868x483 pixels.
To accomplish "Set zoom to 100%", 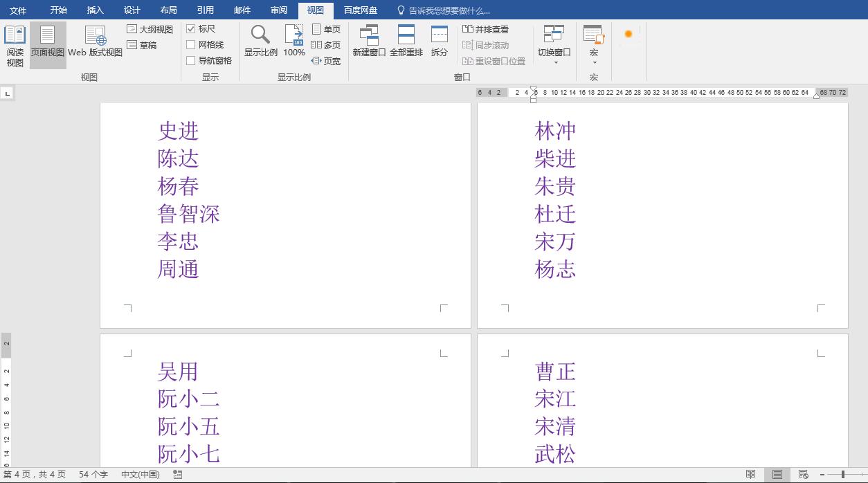I will [x=293, y=43].
